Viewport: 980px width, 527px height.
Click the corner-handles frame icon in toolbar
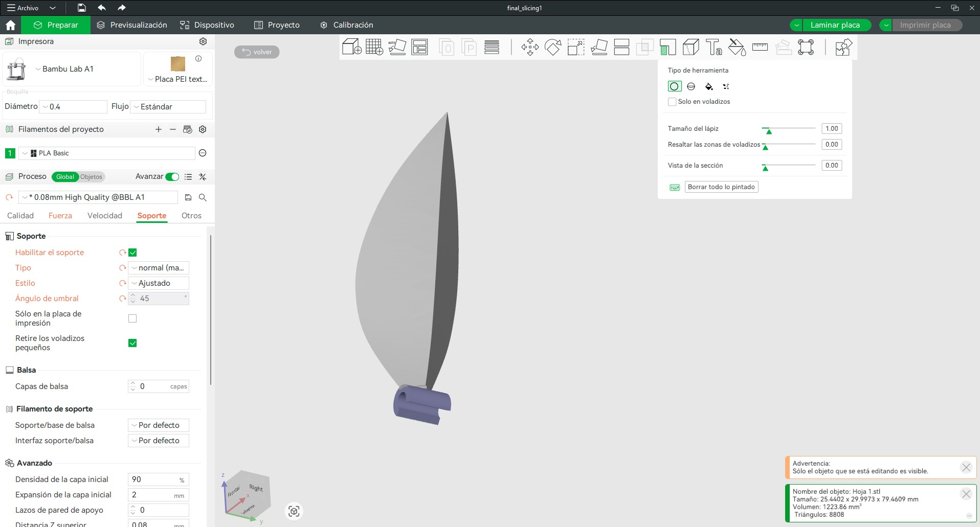(806, 47)
